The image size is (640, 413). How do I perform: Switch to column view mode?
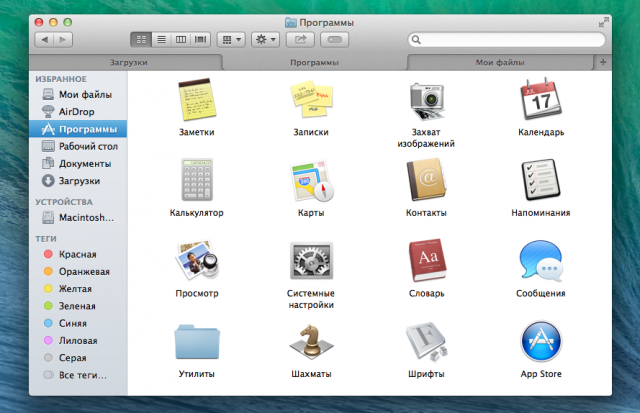pos(181,40)
